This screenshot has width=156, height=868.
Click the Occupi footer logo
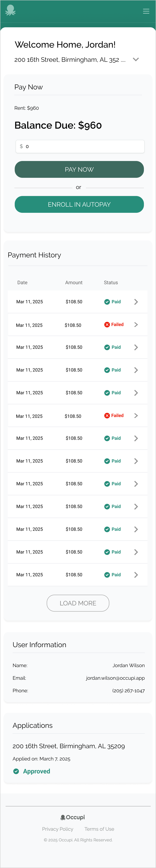pos(73,817)
